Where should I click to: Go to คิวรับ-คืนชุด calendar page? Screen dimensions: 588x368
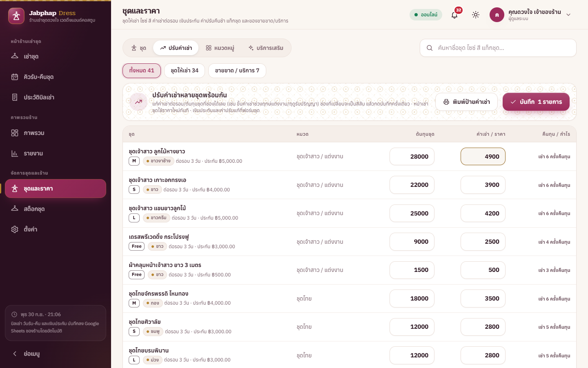tap(56, 77)
